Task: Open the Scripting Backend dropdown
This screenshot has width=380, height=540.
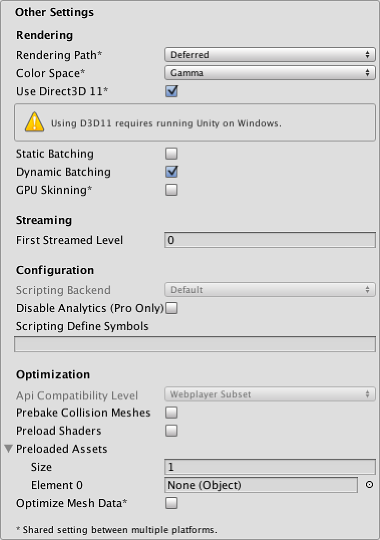Action: 270,290
